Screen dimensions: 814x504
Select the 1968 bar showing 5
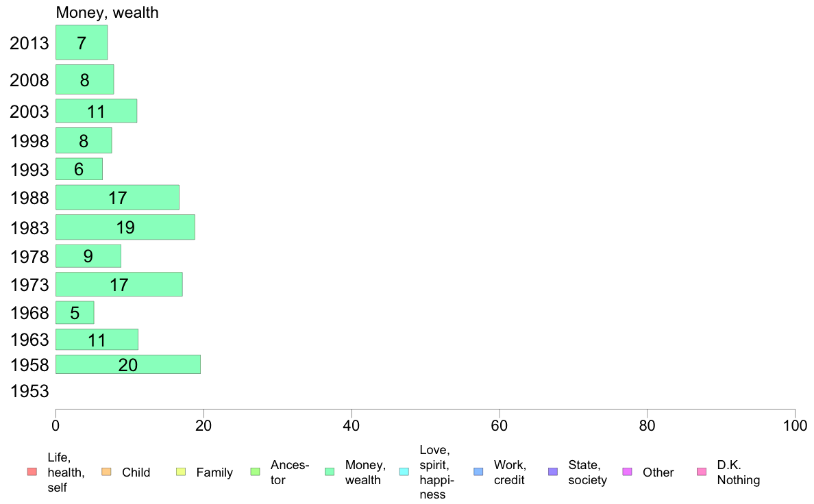point(75,312)
